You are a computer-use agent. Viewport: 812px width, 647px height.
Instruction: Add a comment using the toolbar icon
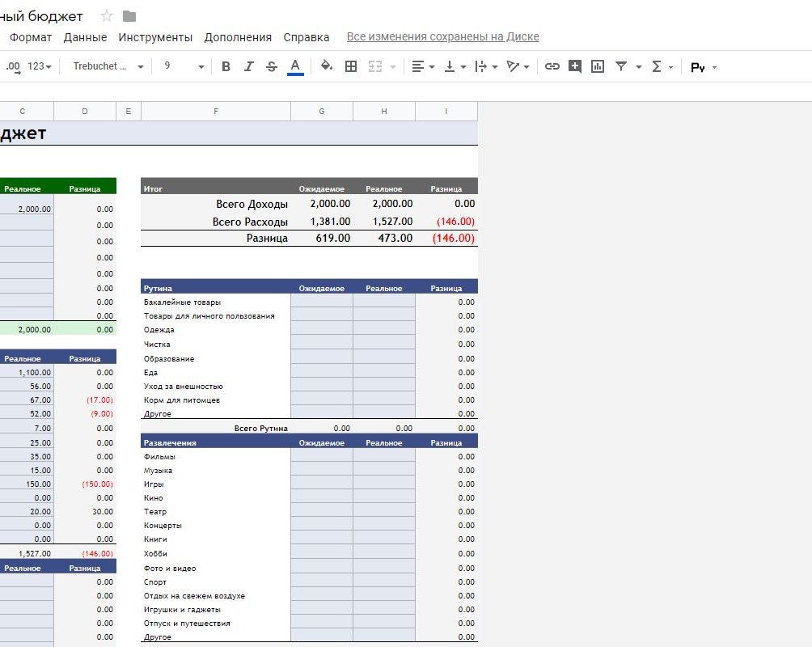click(x=575, y=66)
